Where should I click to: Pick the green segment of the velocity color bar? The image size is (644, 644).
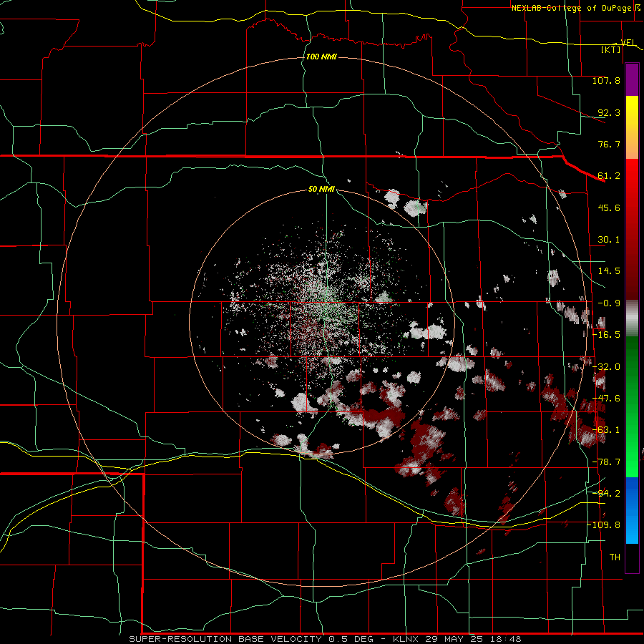click(632, 406)
